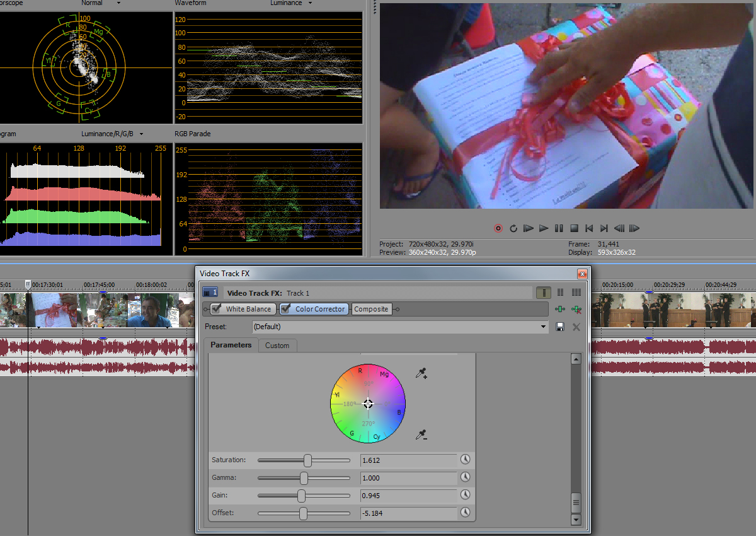The width and height of the screenshot is (756, 536).
Task: Open the Waveform Luminance mode dropdown
Action: click(x=291, y=3)
